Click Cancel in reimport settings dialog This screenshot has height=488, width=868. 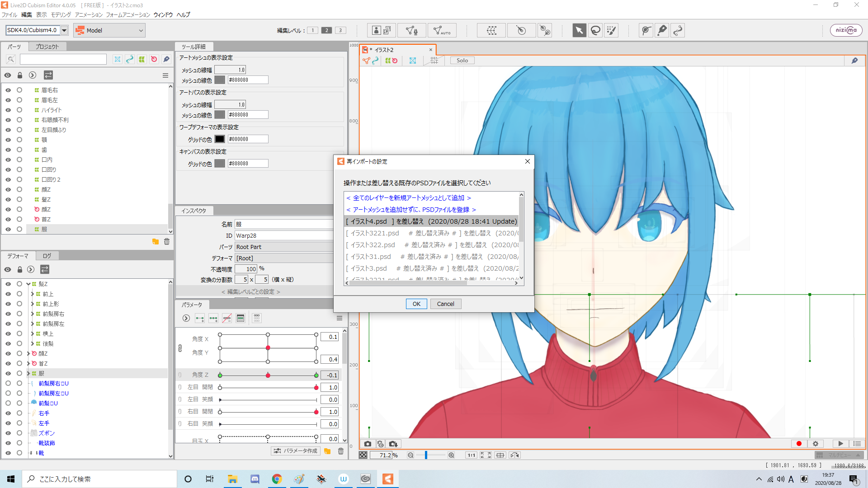point(446,304)
